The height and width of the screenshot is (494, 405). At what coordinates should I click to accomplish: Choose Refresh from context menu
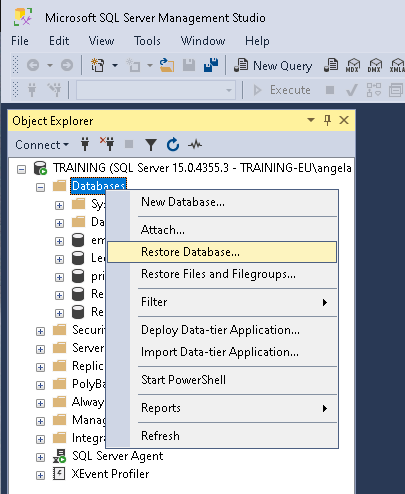(x=222, y=436)
